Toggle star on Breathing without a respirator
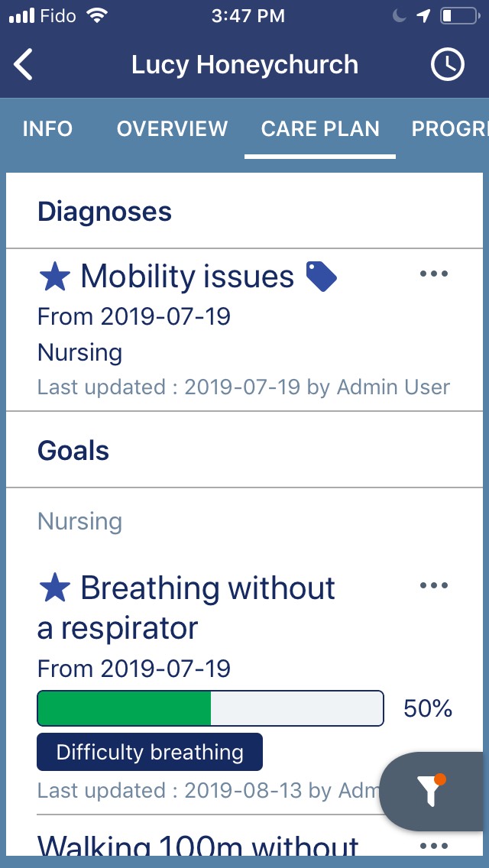This screenshot has width=489, height=868. point(54,588)
